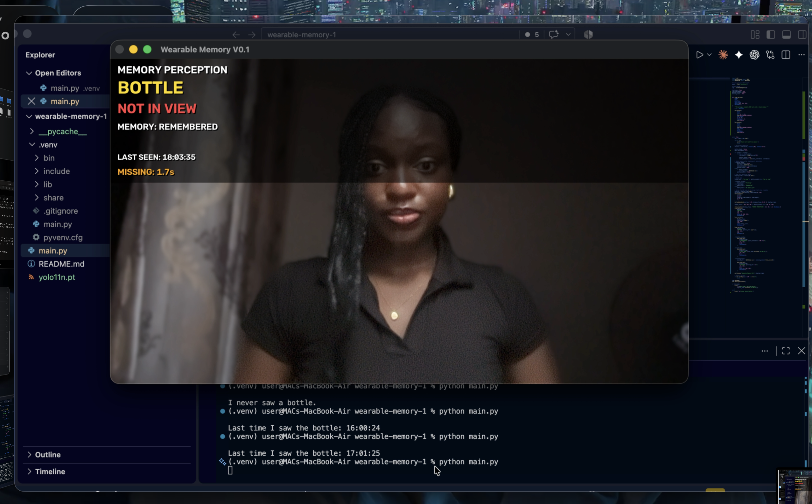The image size is (812, 504).
Task: Close the active main.py open editor
Action: (31, 101)
